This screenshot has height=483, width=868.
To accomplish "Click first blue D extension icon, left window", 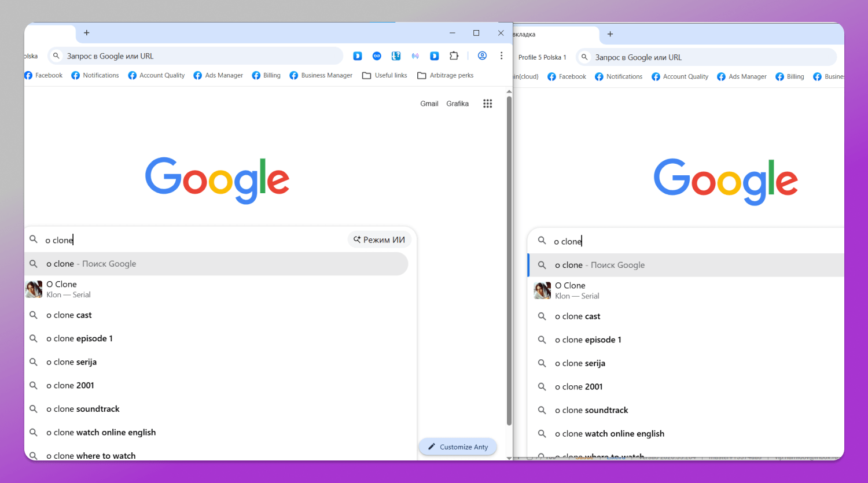I will [x=358, y=56].
